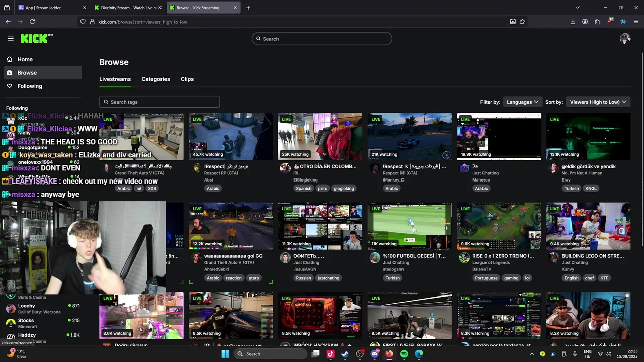The image size is (644, 362).
Task: Switch to the Categories tab
Action: click(x=155, y=79)
